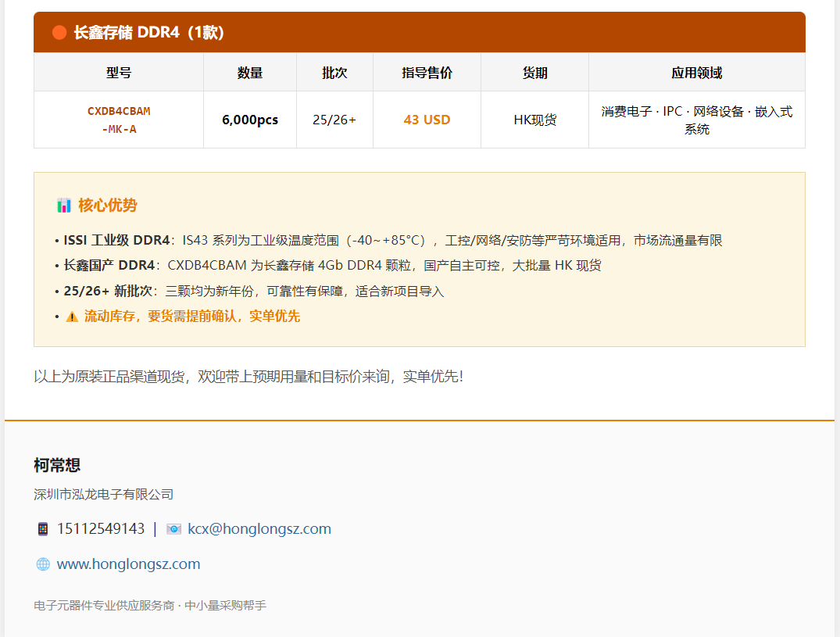Select the 指导售价 column header
The image size is (840, 637).
coord(427,73)
